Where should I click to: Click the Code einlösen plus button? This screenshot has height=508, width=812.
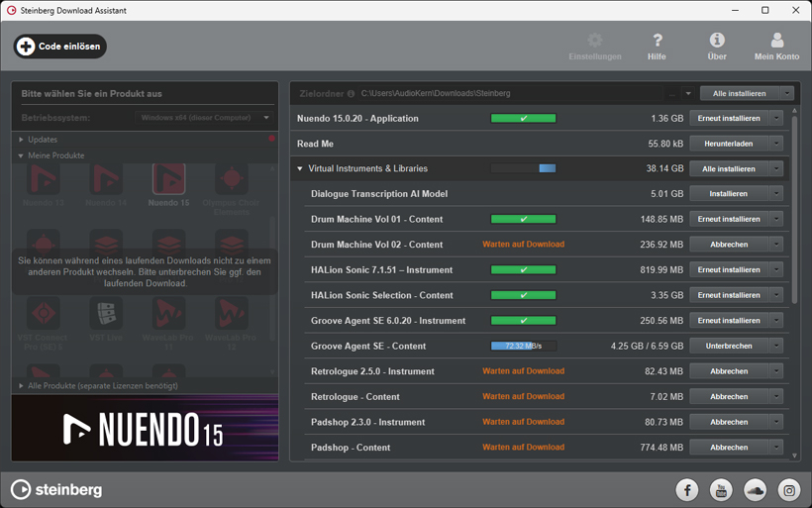(60, 47)
